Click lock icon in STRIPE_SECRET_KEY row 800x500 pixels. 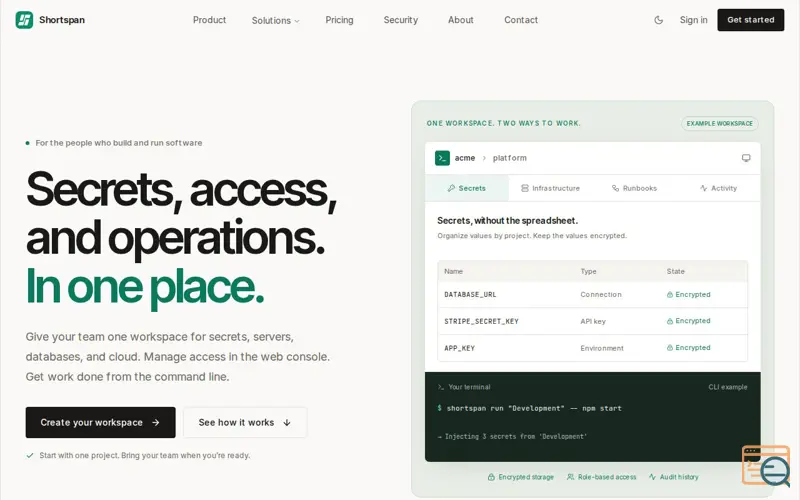pos(670,321)
